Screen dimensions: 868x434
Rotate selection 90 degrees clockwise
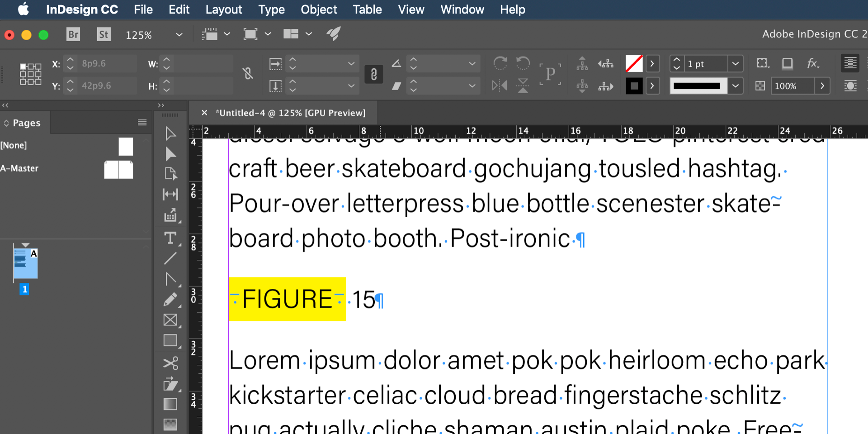tap(500, 63)
